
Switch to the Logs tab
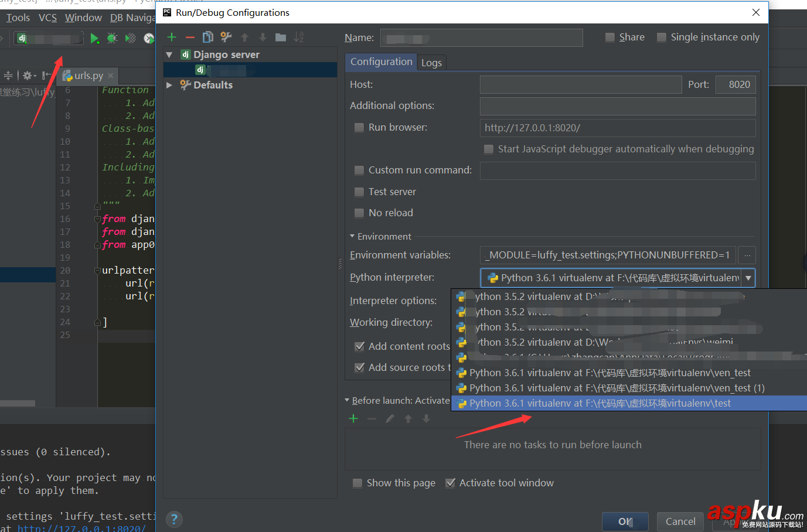pos(431,63)
